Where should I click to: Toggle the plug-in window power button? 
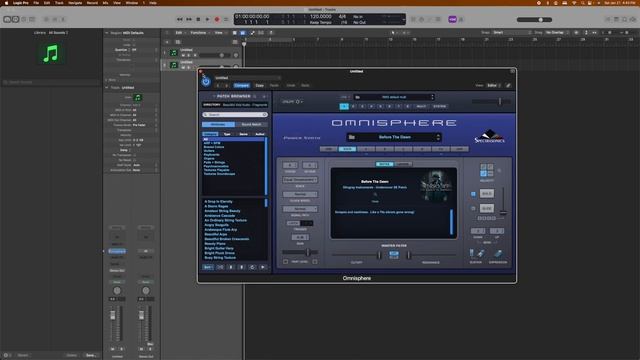point(206,82)
